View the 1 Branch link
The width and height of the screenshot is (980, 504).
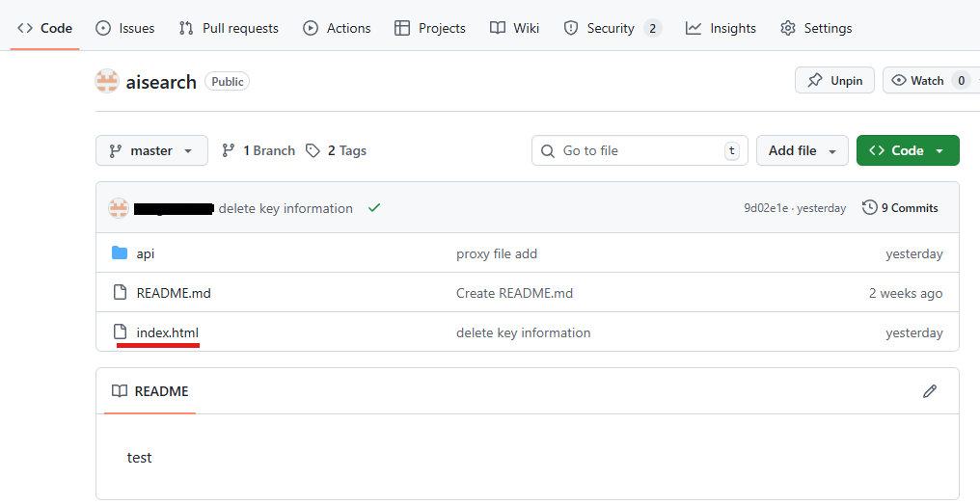[259, 150]
